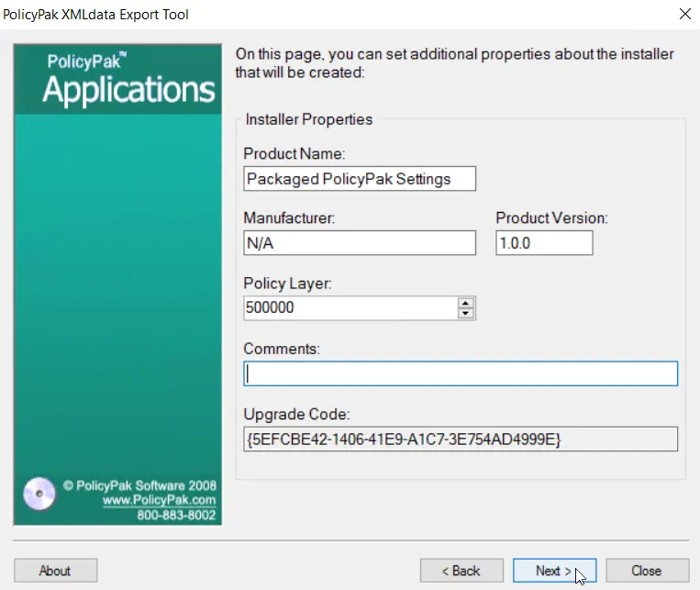Click the Close button at bottom right

point(648,571)
